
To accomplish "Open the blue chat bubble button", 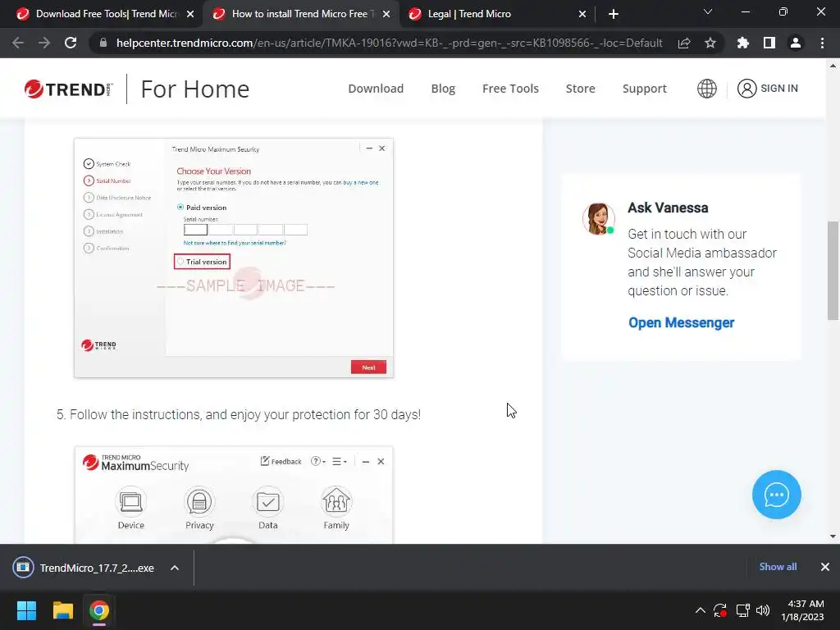I will pyautogui.click(x=776, y=495).
